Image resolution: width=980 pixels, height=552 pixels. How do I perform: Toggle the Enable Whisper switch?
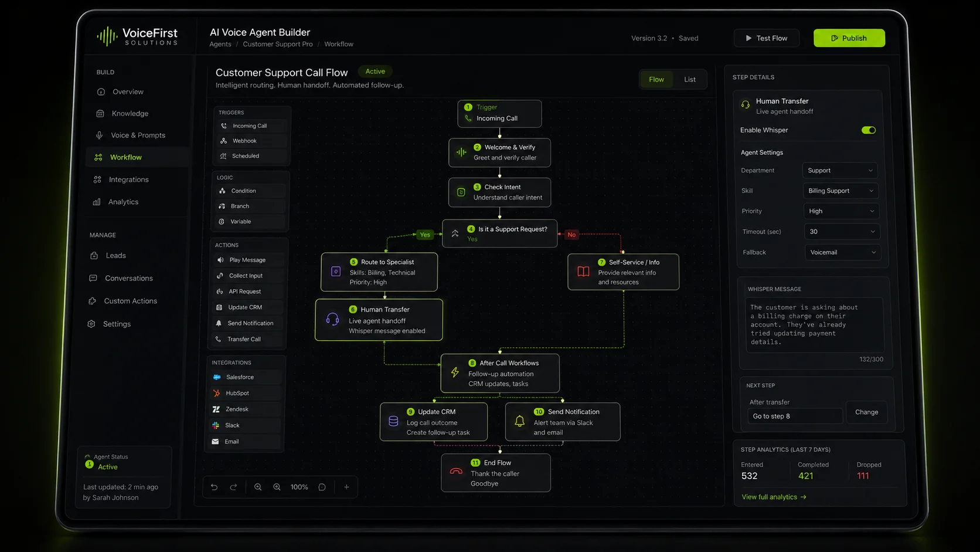(869, 130)
